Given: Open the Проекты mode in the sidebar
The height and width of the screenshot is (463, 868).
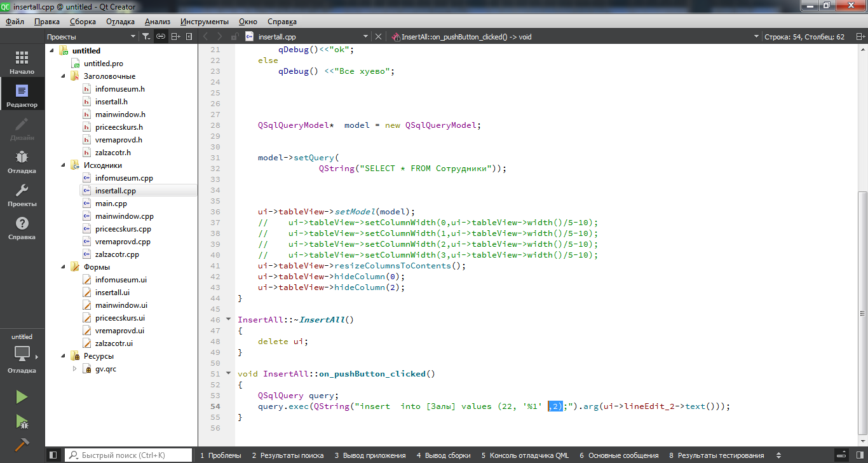Looking at the screenshot, I should 22,195.
